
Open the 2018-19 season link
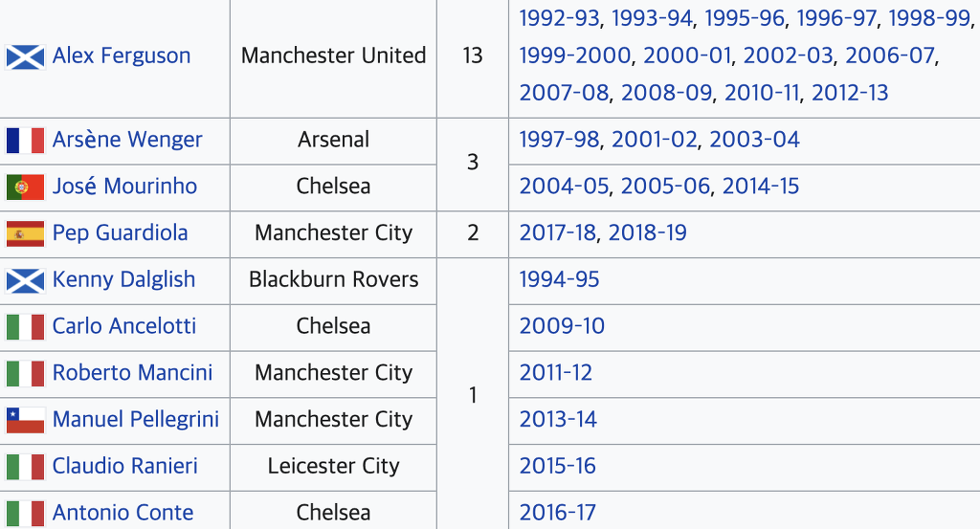click(647, 232)
